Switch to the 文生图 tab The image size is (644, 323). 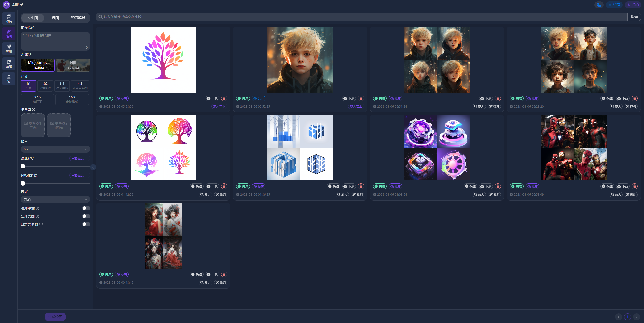33,18
